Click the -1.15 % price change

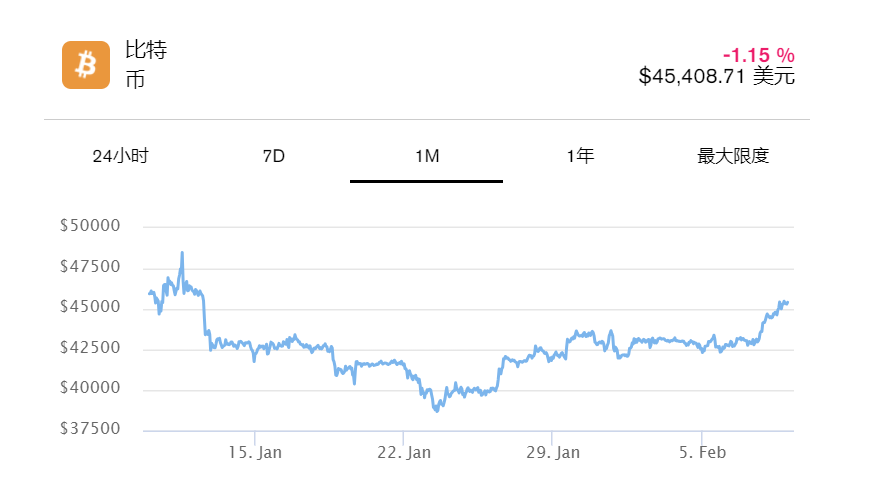point(758,55)
